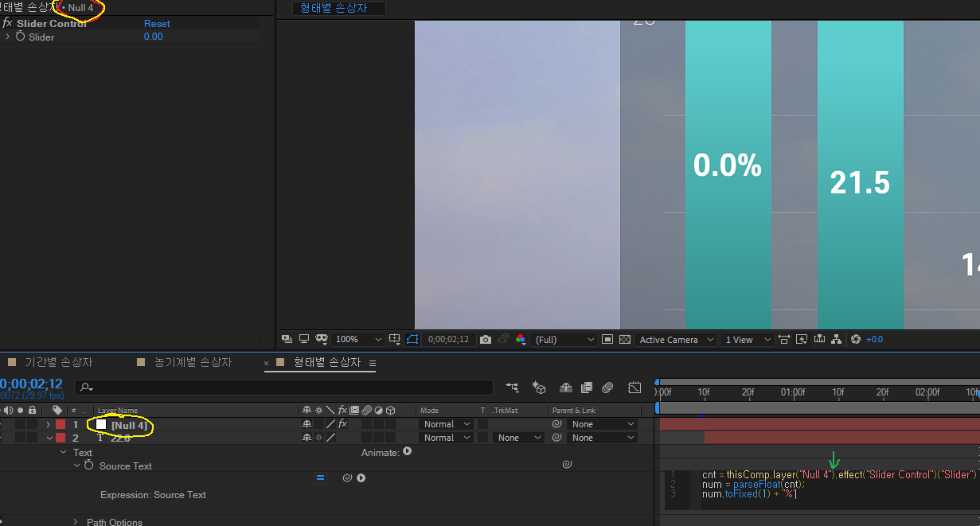Click the Always Preview This View icon
Viewport: 980px width, 526px height.
(x=287, y=339)
